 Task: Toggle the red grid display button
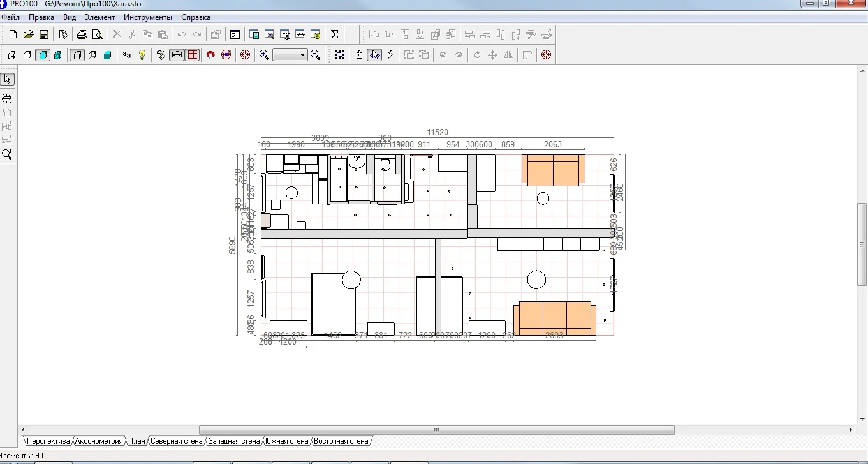192,56
